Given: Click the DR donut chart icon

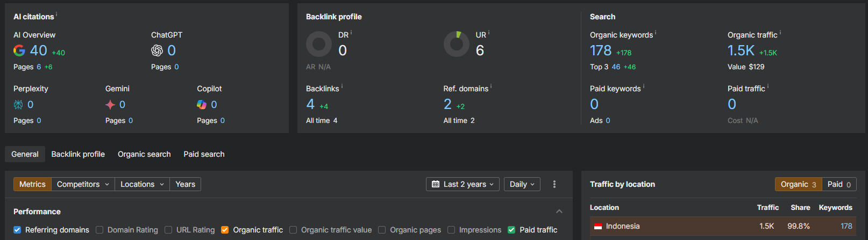Looking at the screenshot, I should [x=319, y=44].
